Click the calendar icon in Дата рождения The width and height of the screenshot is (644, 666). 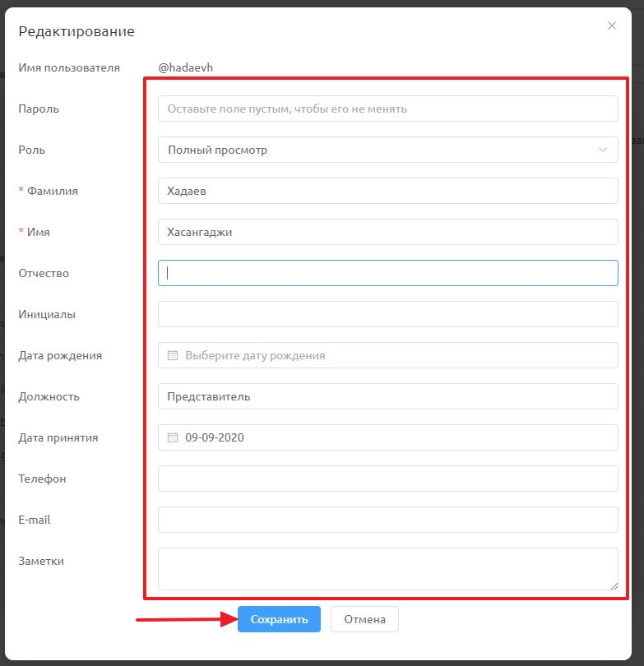point(173,355)
